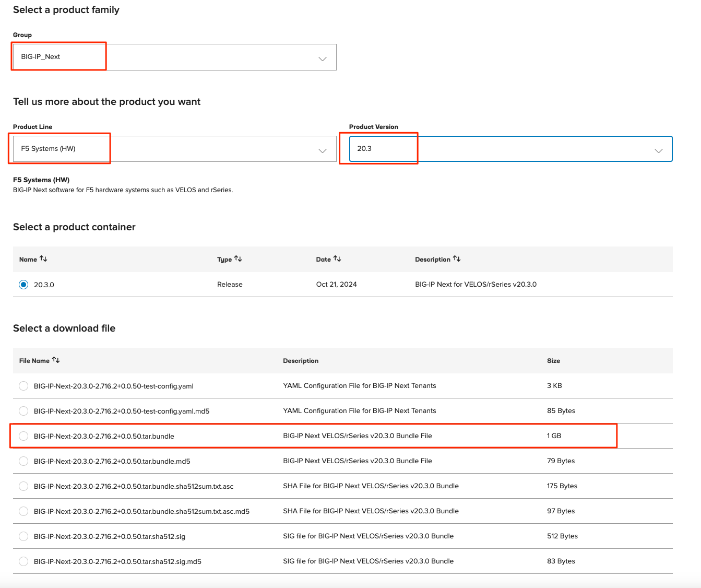Click the 175 Bytes size cell
Viewport: 701px width, 588px height.
562,486
